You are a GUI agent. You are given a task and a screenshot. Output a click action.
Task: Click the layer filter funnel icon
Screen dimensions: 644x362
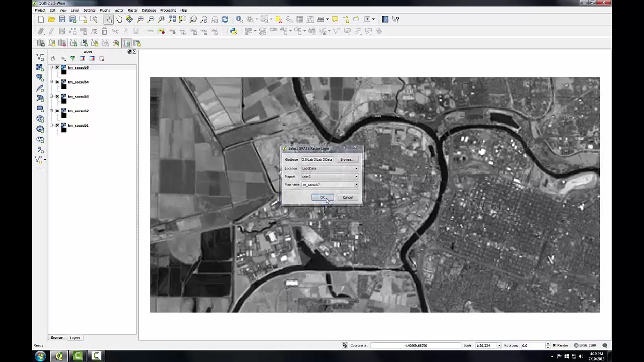[72, 59]
